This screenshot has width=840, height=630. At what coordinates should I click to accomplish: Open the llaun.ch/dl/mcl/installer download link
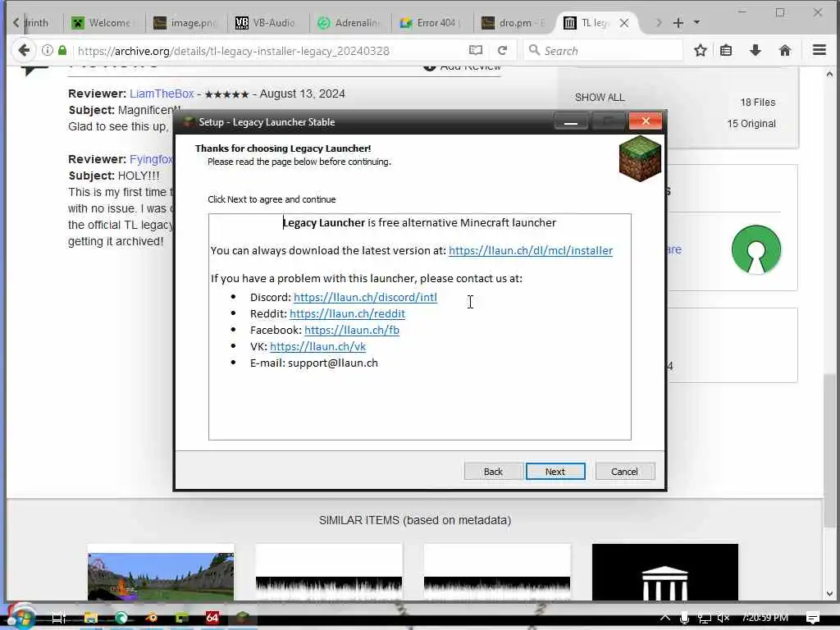pyautogui.click(x=531, y=251)
